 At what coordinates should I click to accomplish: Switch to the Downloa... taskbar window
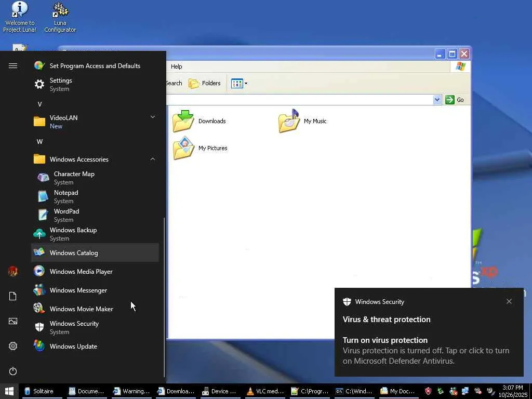(x=176, y=391)
